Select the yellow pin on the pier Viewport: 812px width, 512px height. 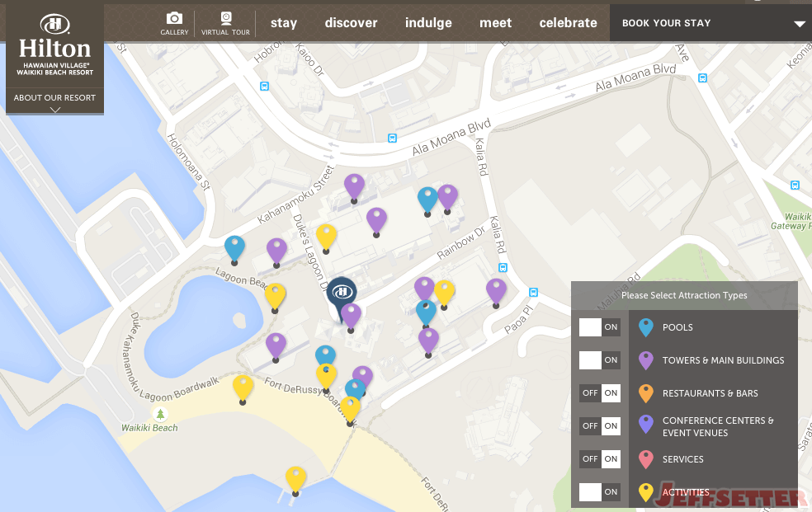(295, 480)
